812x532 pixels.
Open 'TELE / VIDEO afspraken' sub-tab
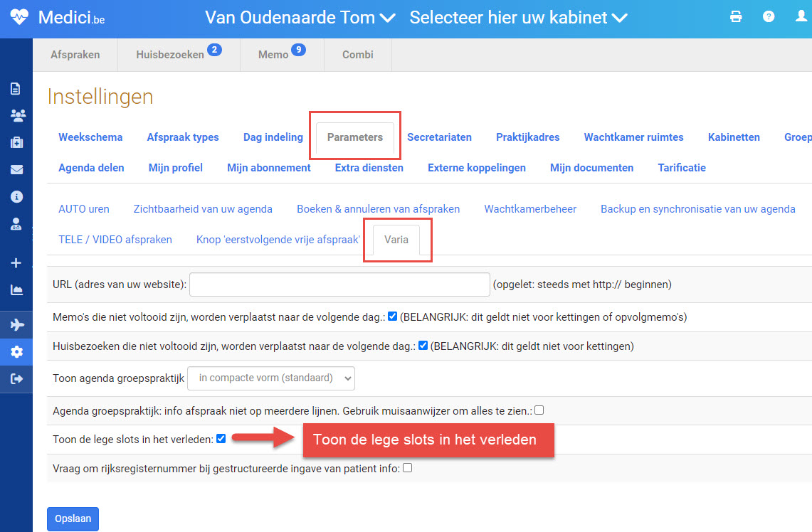pyautogui.click(x=115, y=240)
